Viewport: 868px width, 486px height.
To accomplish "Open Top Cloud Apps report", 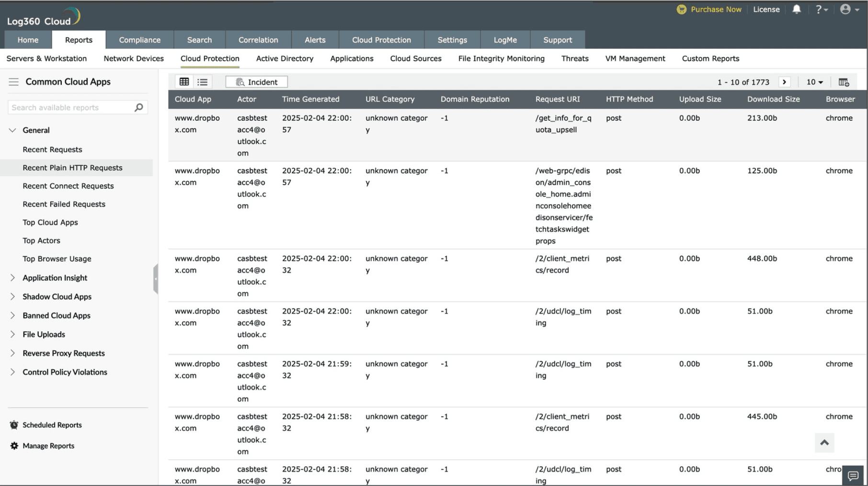I will (x=50, y=222).
